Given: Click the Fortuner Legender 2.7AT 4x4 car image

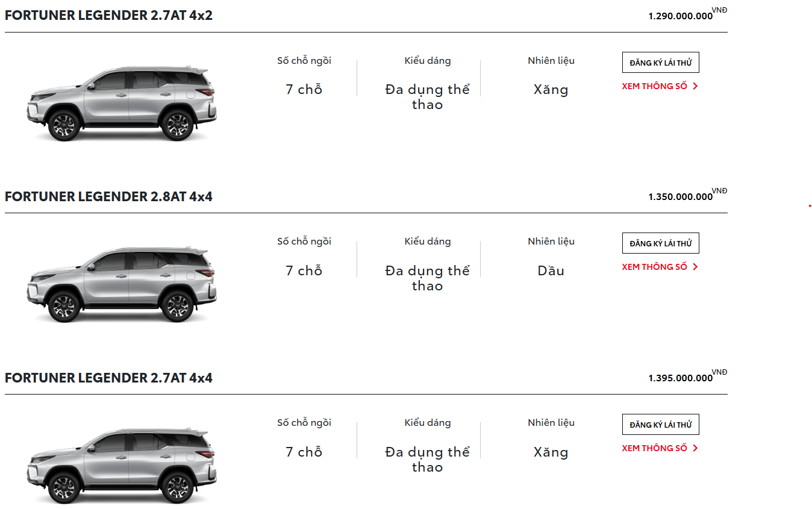Looking at the screenshot, I should click(x=121, y=466).
